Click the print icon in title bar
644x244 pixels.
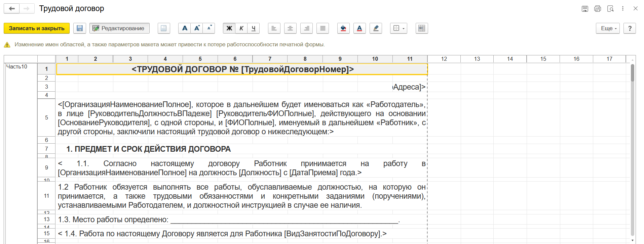598,9
